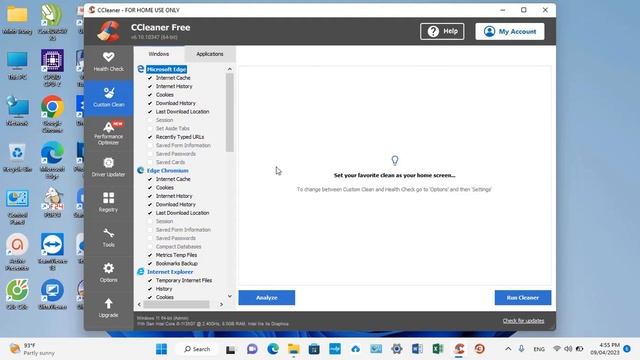Enable Saved Cards checkbox
The height and width of the screenshot is (360, 640).
(150, 162)
